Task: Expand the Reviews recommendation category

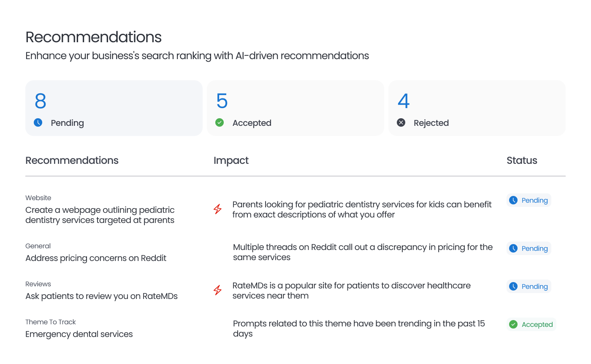Action: tap(38, 284)
